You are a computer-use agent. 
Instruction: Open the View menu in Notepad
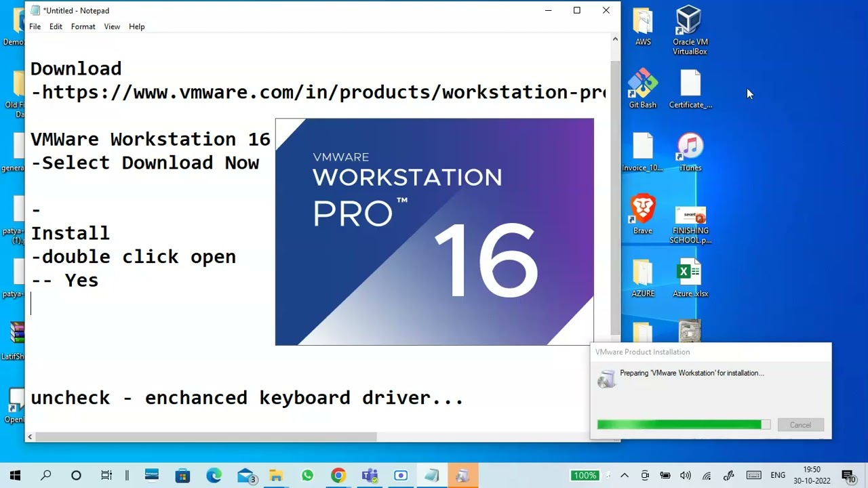[112, 26]
